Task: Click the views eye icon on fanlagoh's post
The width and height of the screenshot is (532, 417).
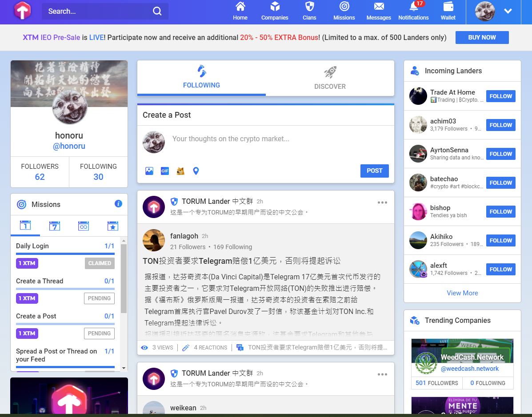Action: pyautogui.click(x=144, y=347)
